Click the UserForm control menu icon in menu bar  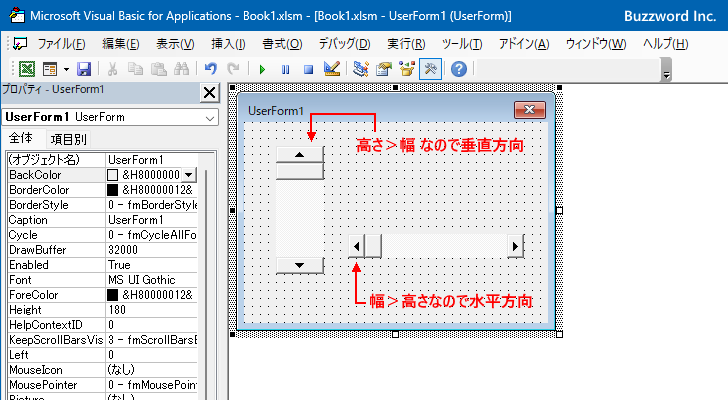click(20, 44)
